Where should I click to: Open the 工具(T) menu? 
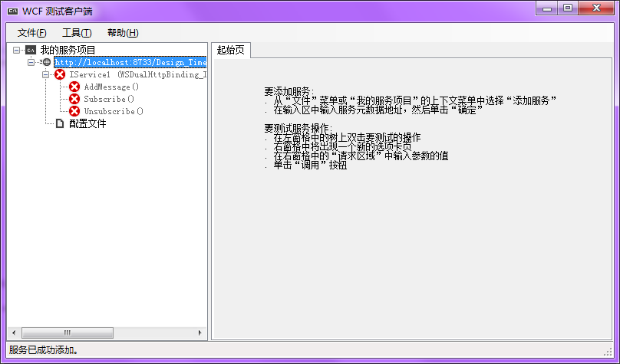click(77, 33)
